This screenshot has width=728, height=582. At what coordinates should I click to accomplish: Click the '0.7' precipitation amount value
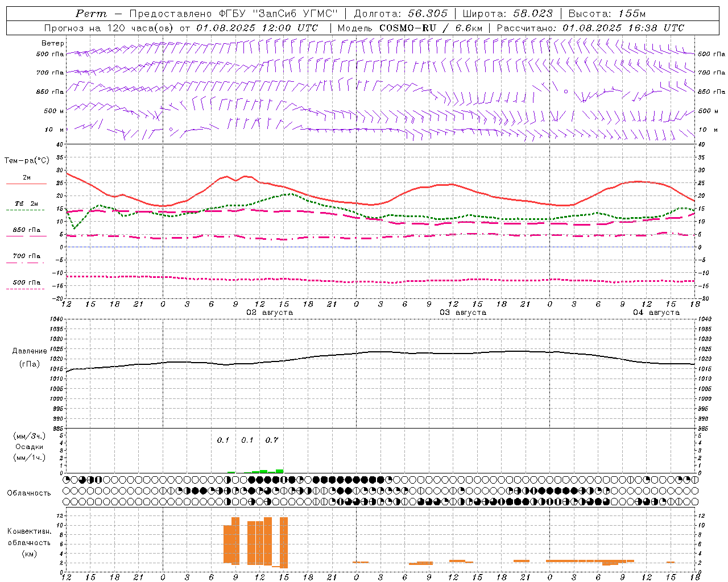point(272,440)
